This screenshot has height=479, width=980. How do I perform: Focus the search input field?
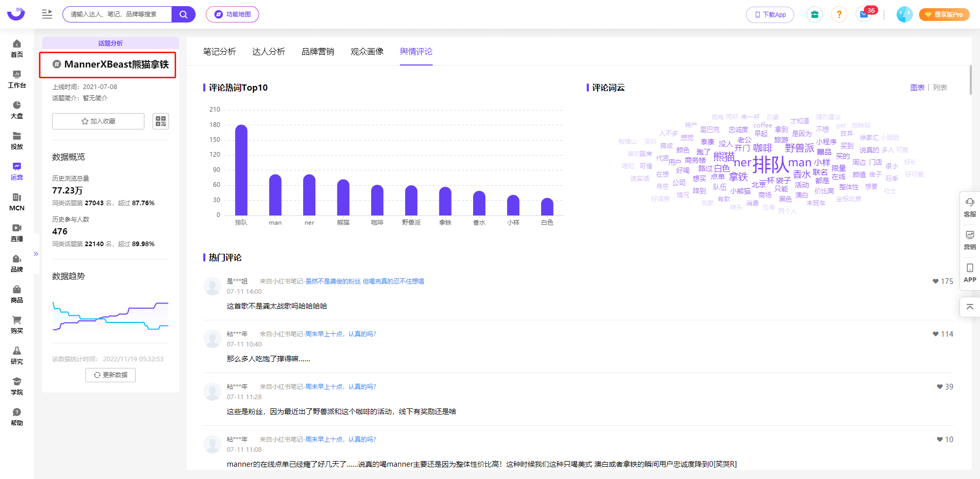pos(117,14)
